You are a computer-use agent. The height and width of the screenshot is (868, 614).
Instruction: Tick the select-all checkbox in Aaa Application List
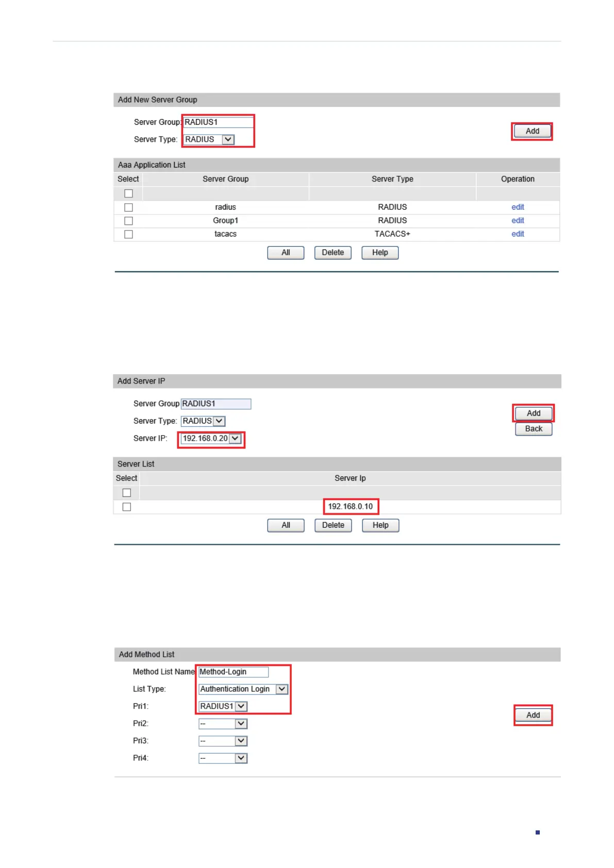pyautogui.click(x=128, y=193)
